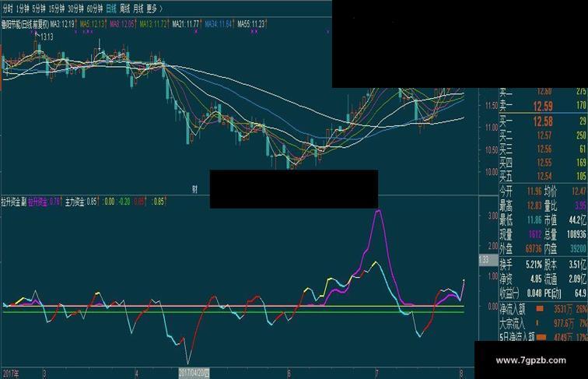Click the 买三 12.56 bid row

[542, 149]
